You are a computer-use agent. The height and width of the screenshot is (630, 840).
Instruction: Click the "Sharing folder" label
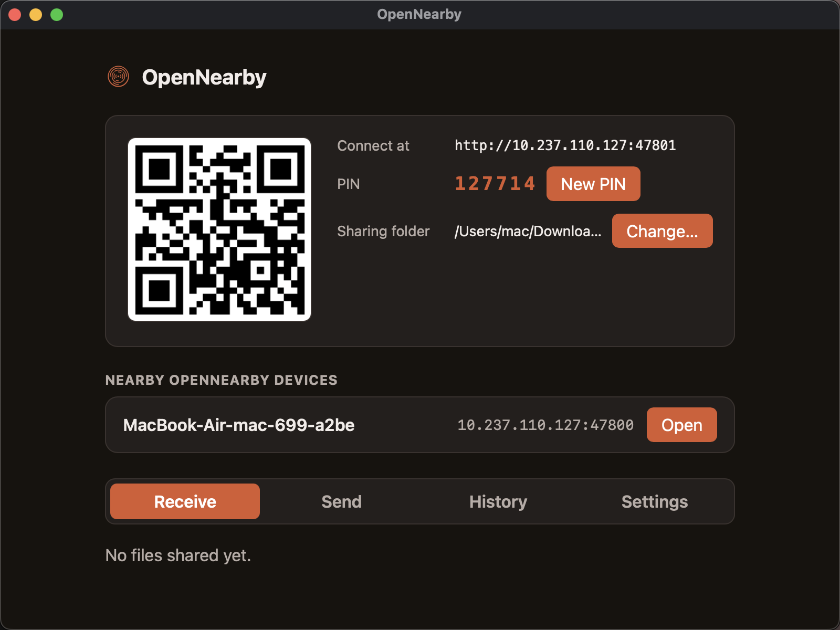pos(383,231)
